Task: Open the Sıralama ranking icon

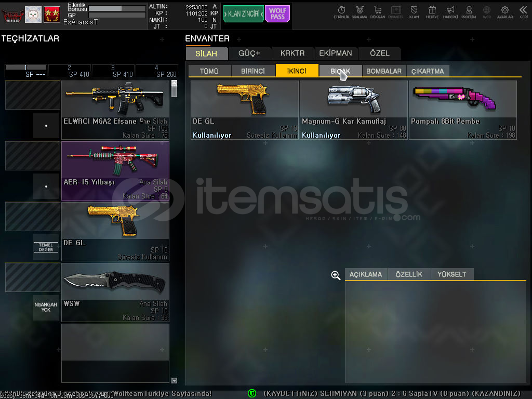Action: (x=360, y=12)
